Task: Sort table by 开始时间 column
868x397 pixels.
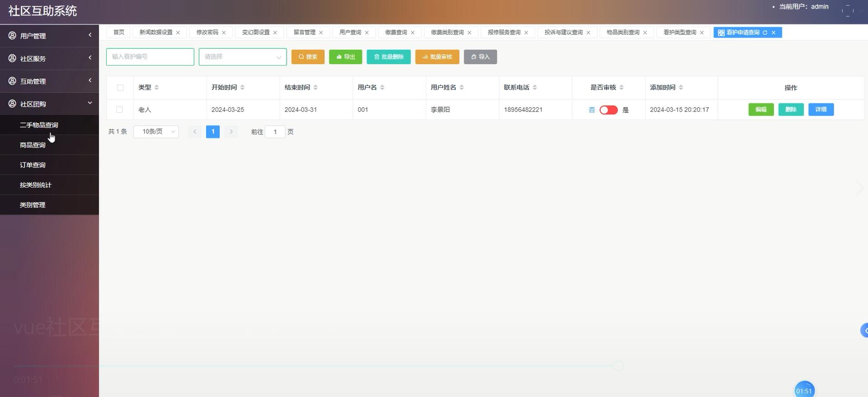Action: (x=242, y=87)
